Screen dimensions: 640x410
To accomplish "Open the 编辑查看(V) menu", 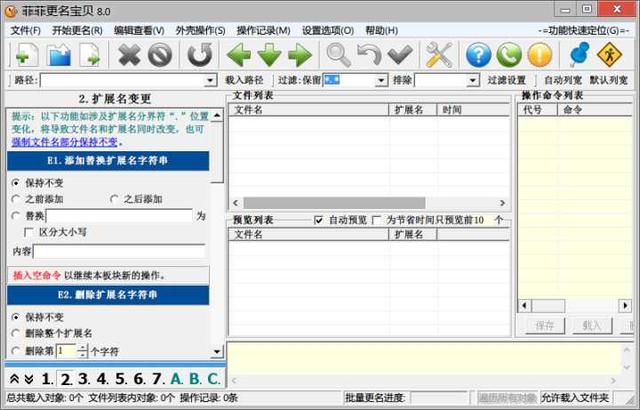I will pos(139,31).
